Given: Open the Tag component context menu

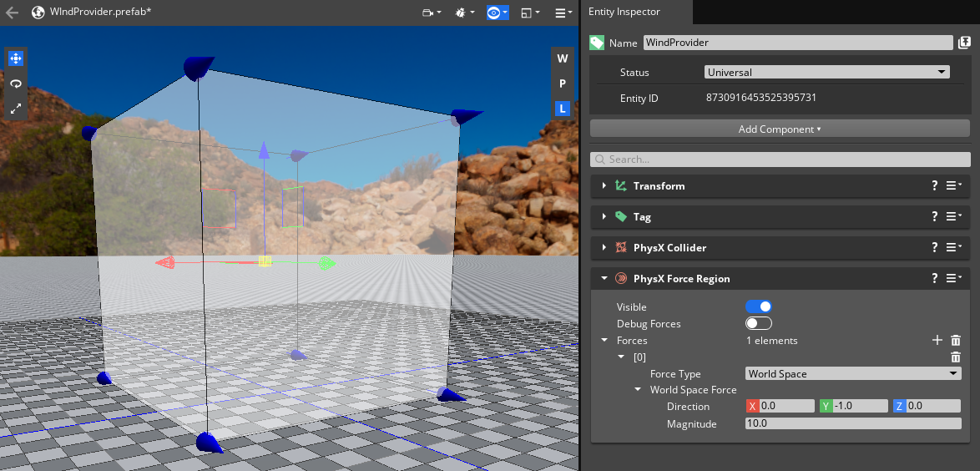Looking at the screenshot, I should click(x=954, y=217).
